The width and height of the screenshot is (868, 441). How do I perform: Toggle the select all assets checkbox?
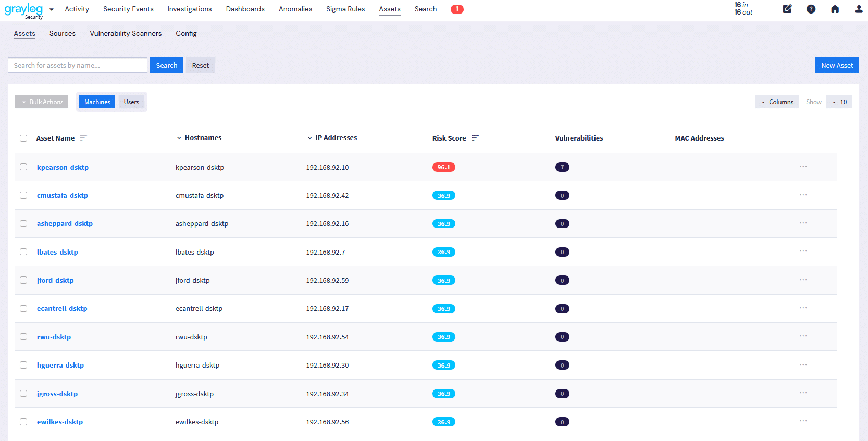(x=23, y=138)
